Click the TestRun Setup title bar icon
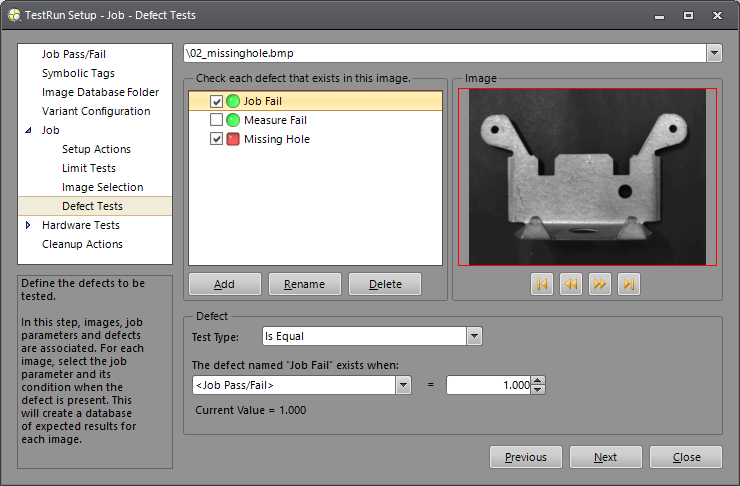 click(13, 15)
